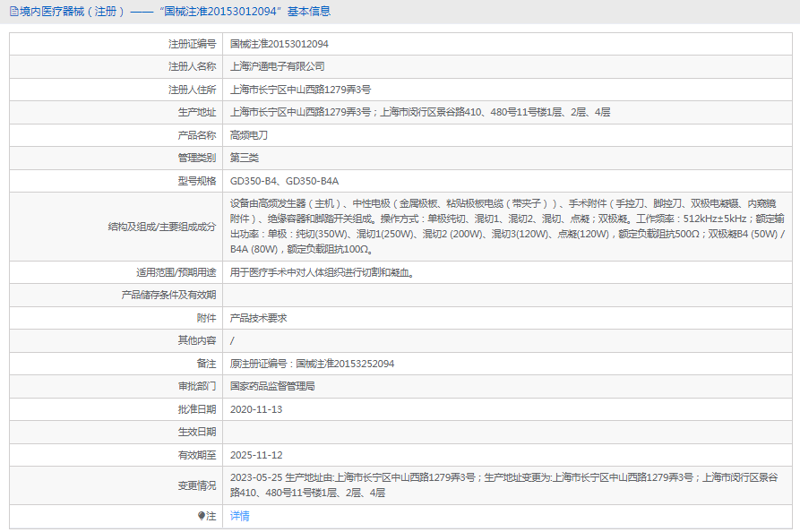Click the document icon in page header
Image resolution: width=800 pixels, height=532 pixels.
click(x=13, y=12)
